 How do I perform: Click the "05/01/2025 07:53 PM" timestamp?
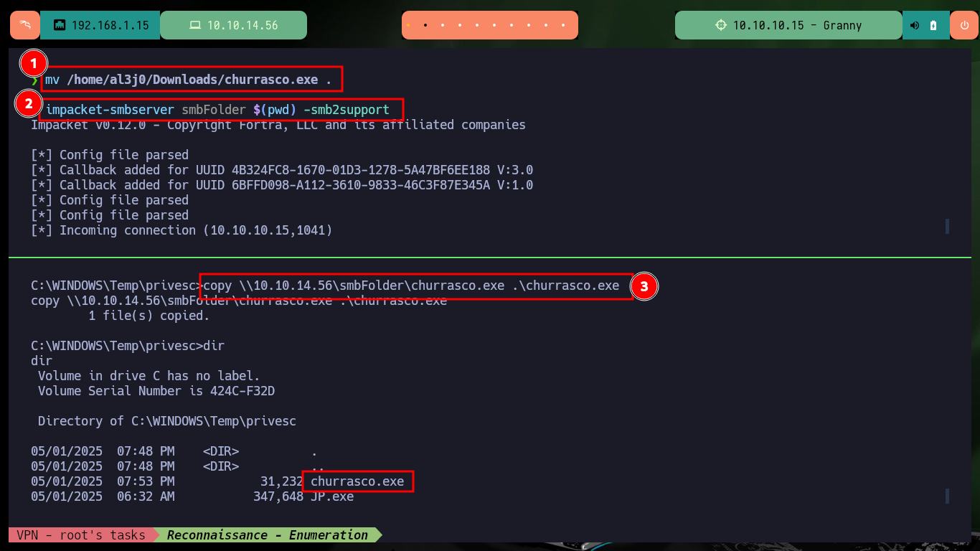tap(103, 481)
